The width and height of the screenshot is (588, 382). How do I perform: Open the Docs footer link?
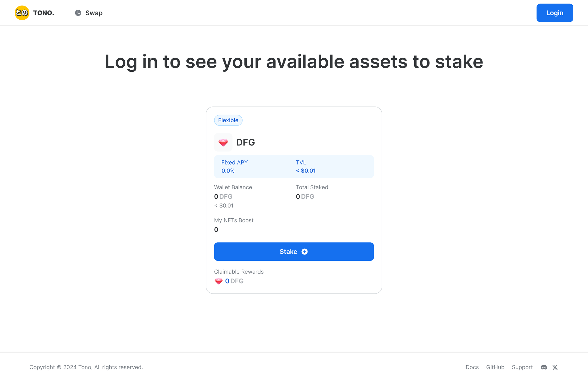(x=472, y=367)
